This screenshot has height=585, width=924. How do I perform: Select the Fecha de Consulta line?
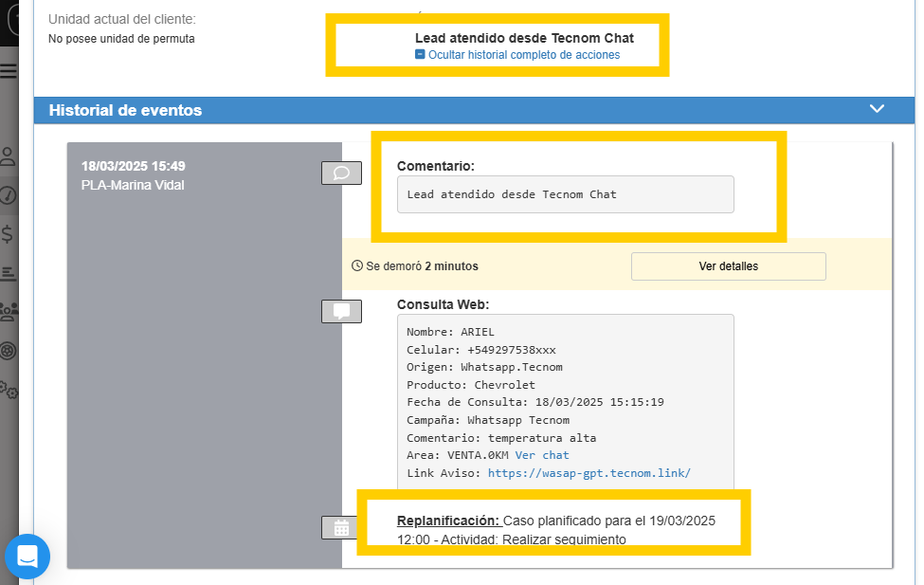(x=535, y=402)
